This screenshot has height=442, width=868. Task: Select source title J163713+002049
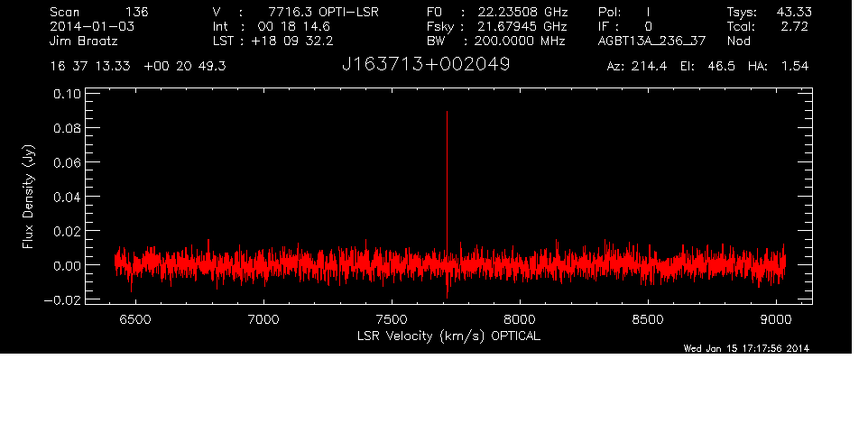(426, 65)
